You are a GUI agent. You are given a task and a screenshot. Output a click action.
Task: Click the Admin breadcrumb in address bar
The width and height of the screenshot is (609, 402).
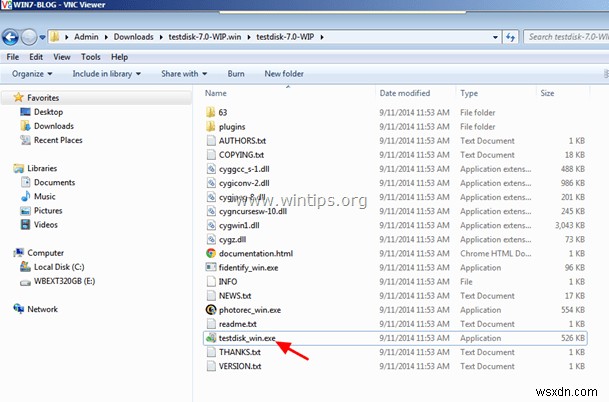point(86,37)
